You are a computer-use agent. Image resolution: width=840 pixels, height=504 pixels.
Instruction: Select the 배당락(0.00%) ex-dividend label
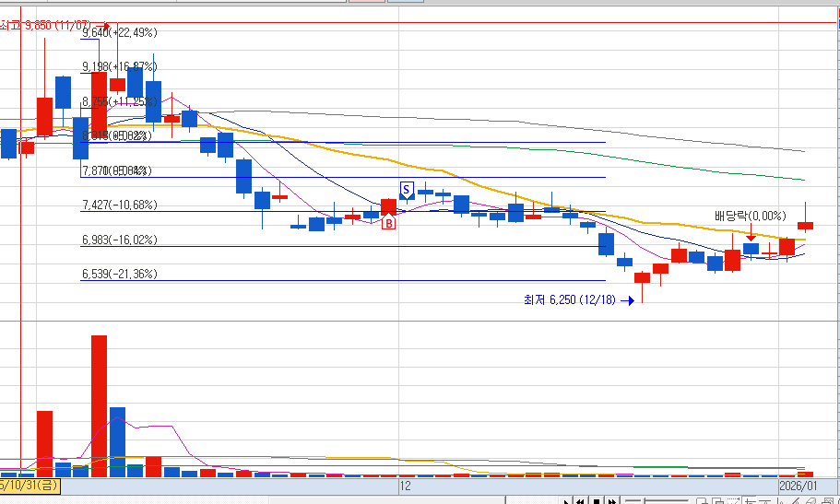pyautogui.click(x=750, y=217)
